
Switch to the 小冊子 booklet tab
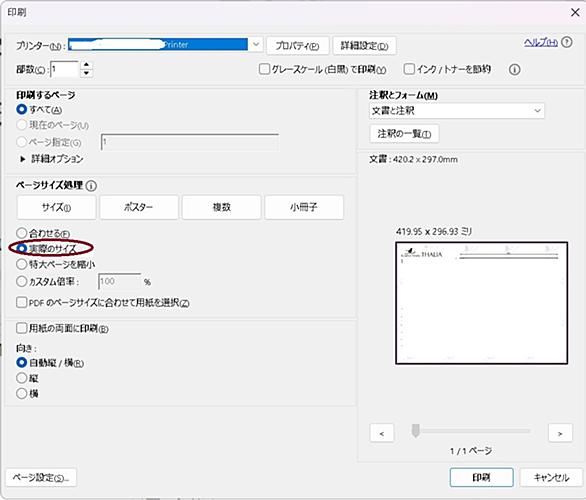(x=304, y=207)
